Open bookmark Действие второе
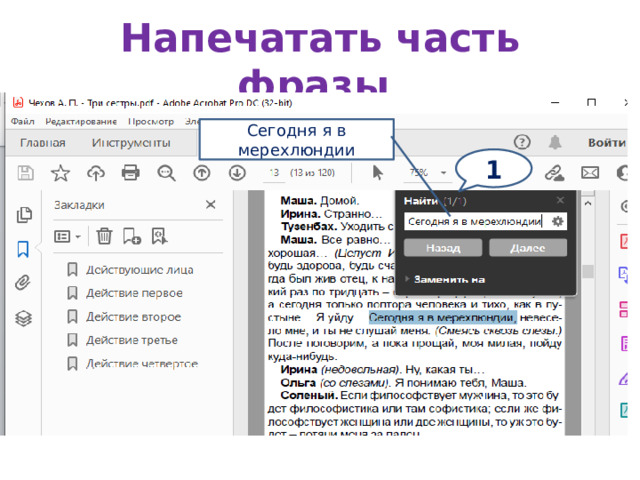 (133, 317)
